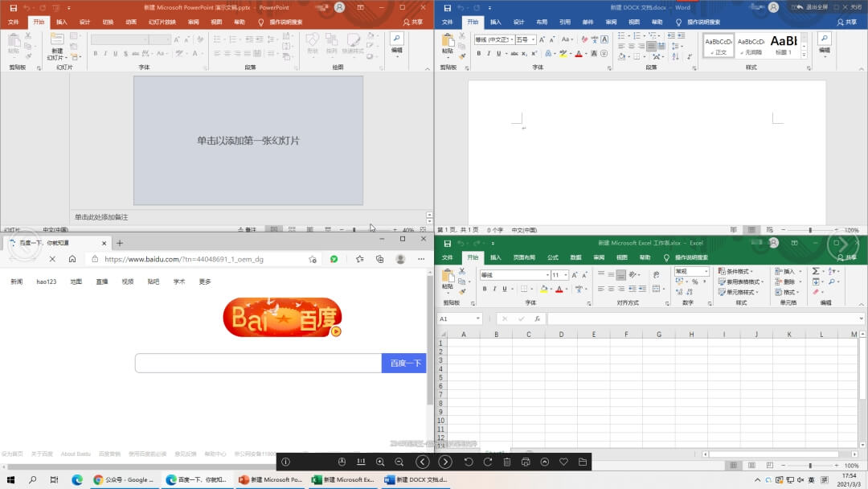This screenshot has width=868, height=489.
Task: Click the 百度一下 search button
Action: [406, 364]
